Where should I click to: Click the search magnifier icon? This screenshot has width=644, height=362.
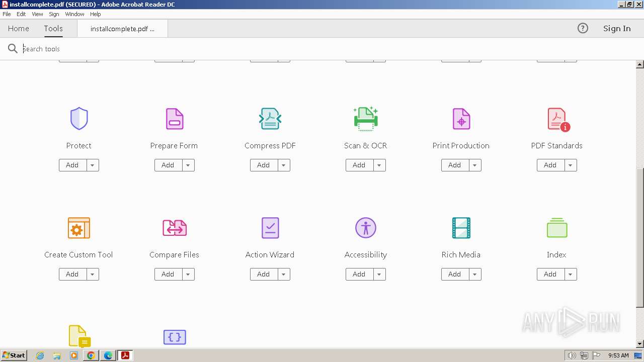tap(13, 49)
